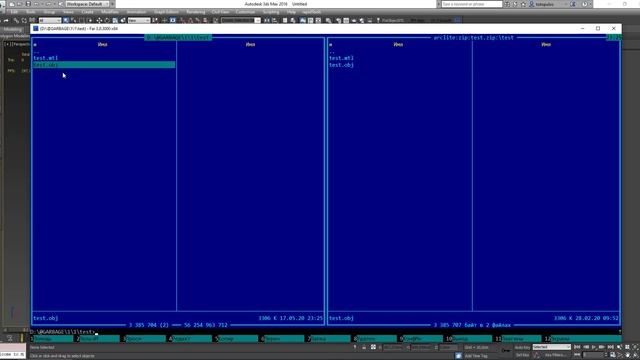Click the Key Filters button
Image resolution: width=640 pixels, height=360 pixels.
555,355
